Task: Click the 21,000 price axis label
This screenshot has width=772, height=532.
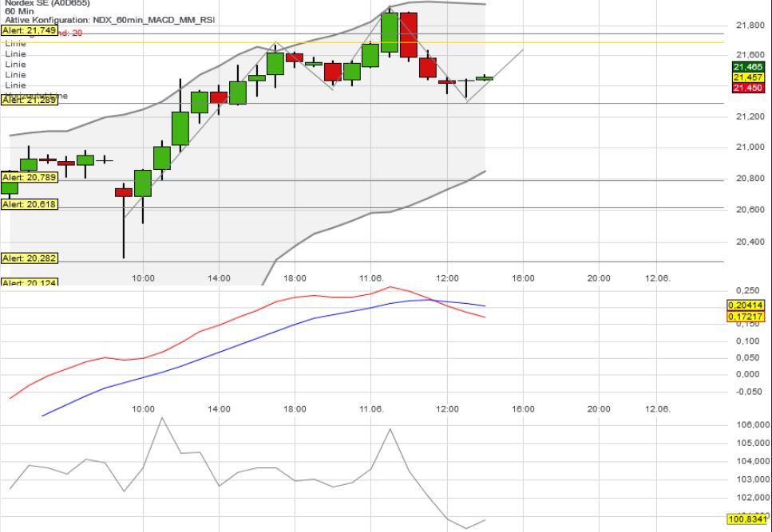Action: coord(750,147)
